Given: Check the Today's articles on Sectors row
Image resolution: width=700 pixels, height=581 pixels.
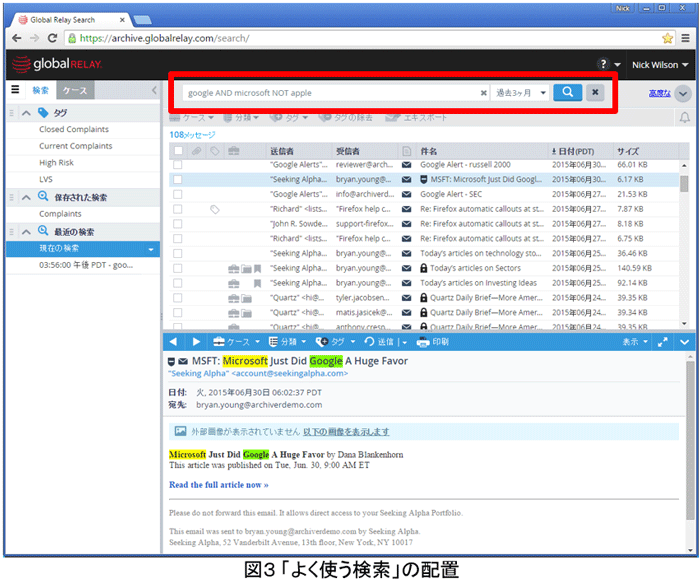Looking at the screenshot, I should 178,268.
